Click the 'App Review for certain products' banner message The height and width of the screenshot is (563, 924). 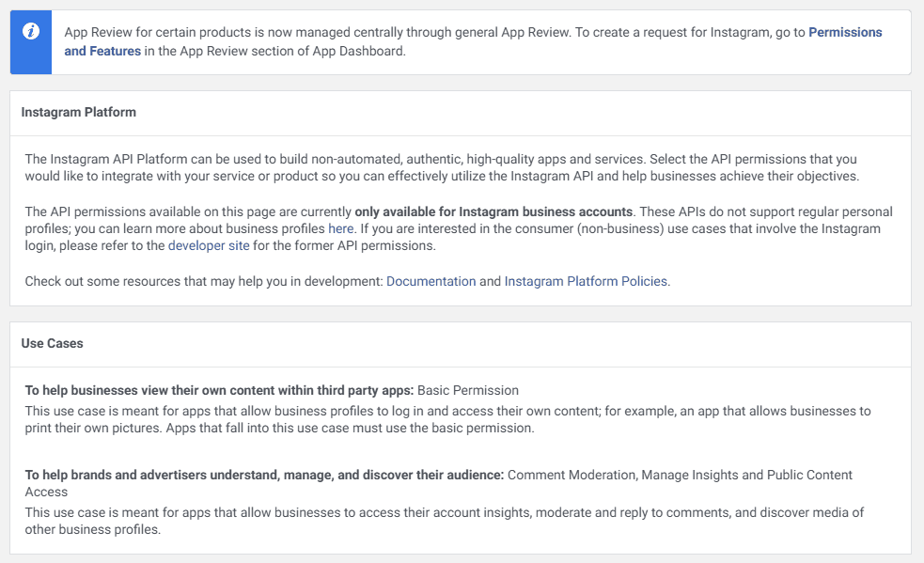317,32
